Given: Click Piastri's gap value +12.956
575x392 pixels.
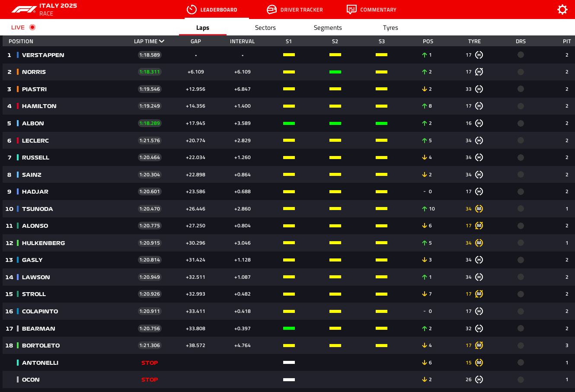Looking at the screenshot, I should [196, 89].
